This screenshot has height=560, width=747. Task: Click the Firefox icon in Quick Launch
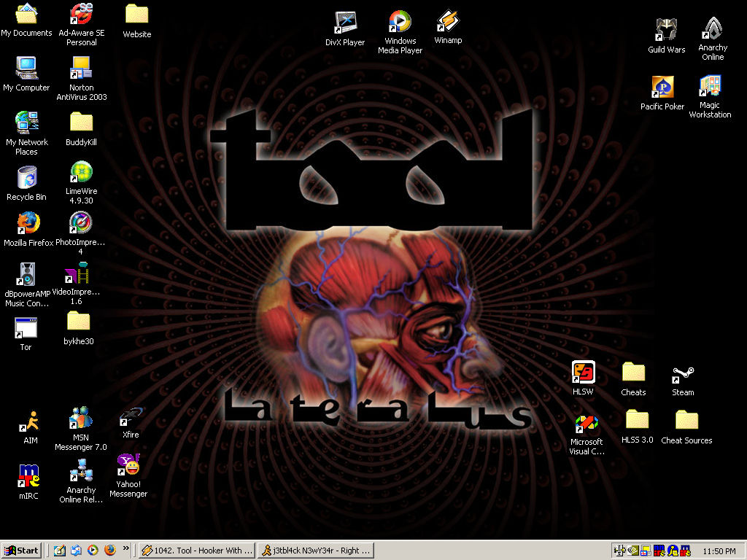click(110, 550)
